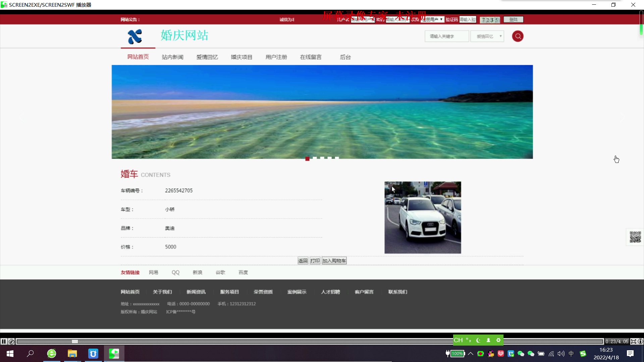Open the IME settings gear
This screenshot has height=362, width=644.
click(x=498, y=340)
